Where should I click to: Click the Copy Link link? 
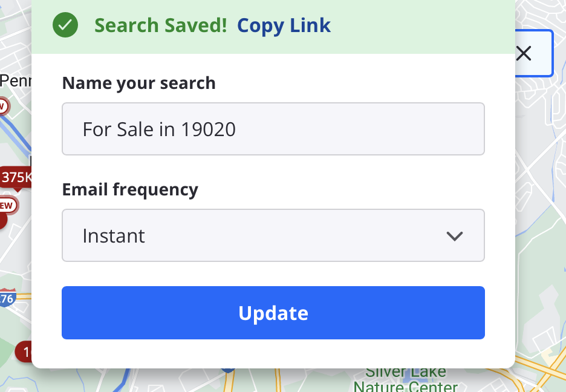coord(284,25)
